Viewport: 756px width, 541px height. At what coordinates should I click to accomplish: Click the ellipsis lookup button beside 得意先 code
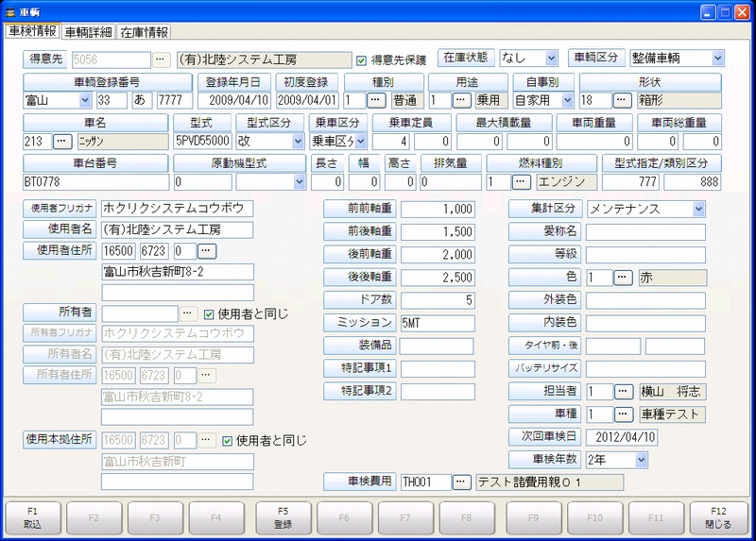(161, 59)
